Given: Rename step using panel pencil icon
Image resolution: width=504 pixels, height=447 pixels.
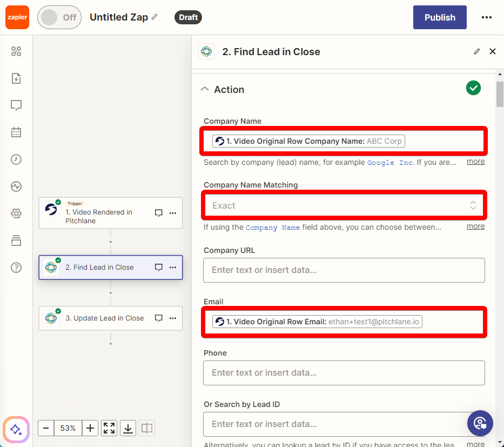Looking at the screenshot, I should [x=477, y=51].
